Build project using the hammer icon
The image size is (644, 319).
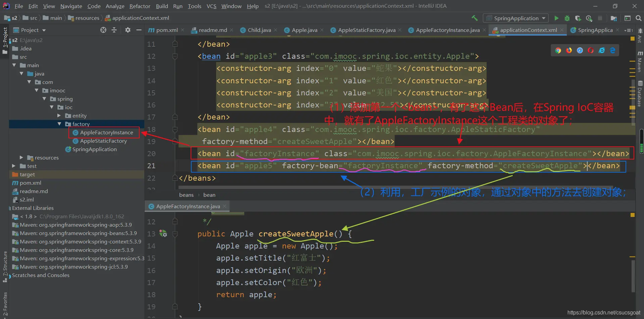click(x=475, y=18)
